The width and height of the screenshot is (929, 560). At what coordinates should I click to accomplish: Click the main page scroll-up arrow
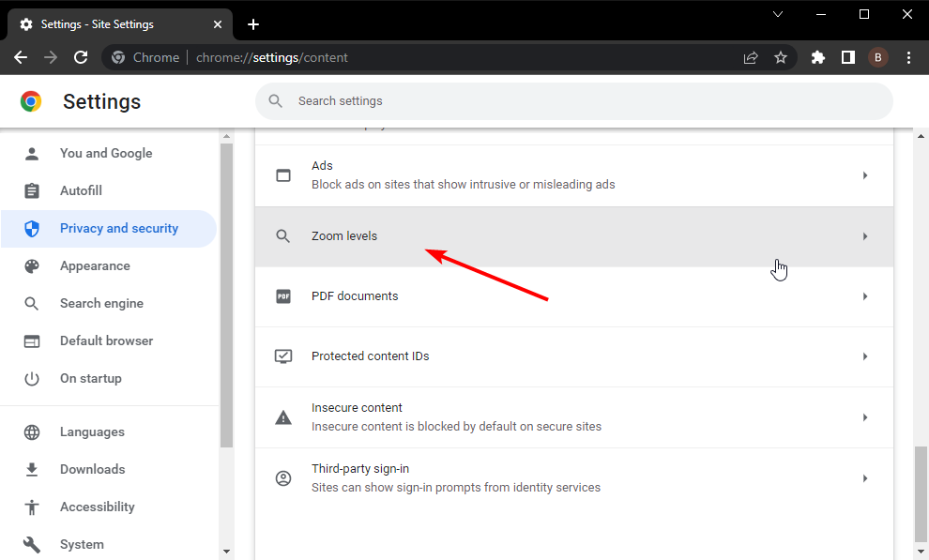(x=921, y=137)
